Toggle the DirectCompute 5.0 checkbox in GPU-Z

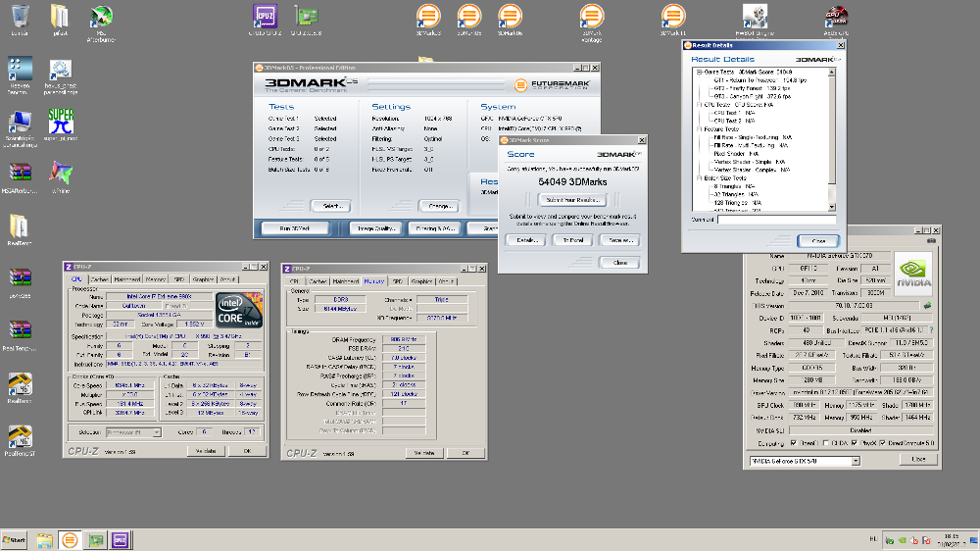(x=883, y=443)
